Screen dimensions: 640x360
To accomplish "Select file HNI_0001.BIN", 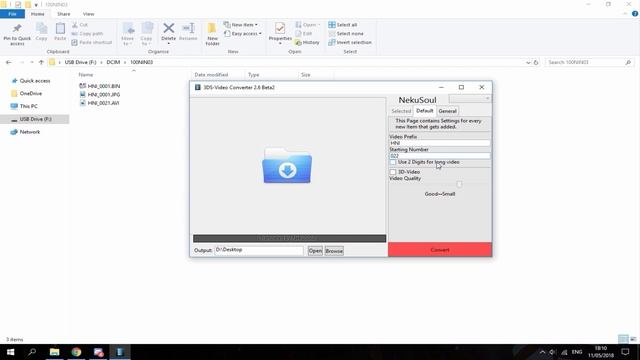I will point(104,86).
